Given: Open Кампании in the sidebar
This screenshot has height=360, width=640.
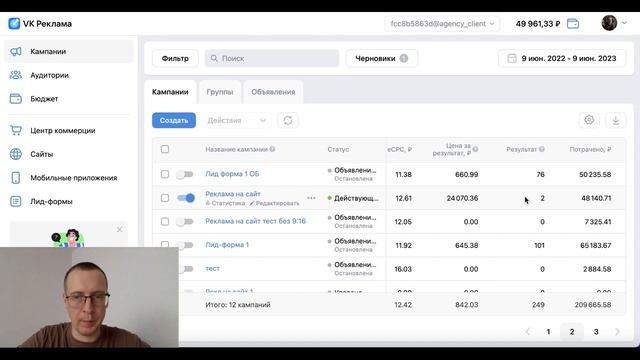Looking at the screenshot, I should click(x=69, y=51).
